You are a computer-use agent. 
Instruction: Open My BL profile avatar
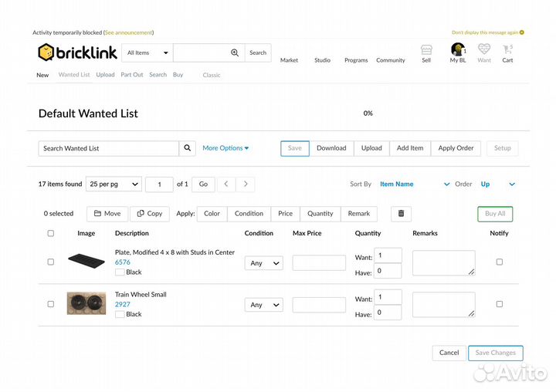[457, 49]
